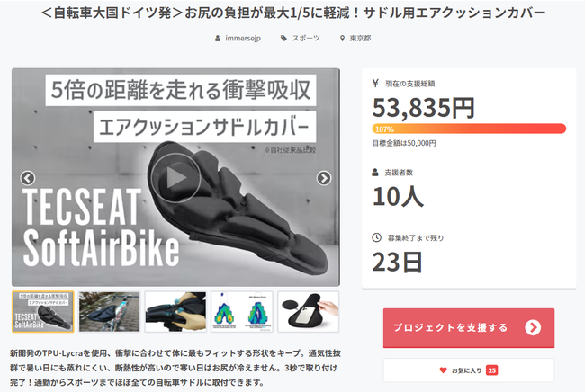Click the yen icon above funding total
This screenshot has width=585, height=392.
pos(376,85)
